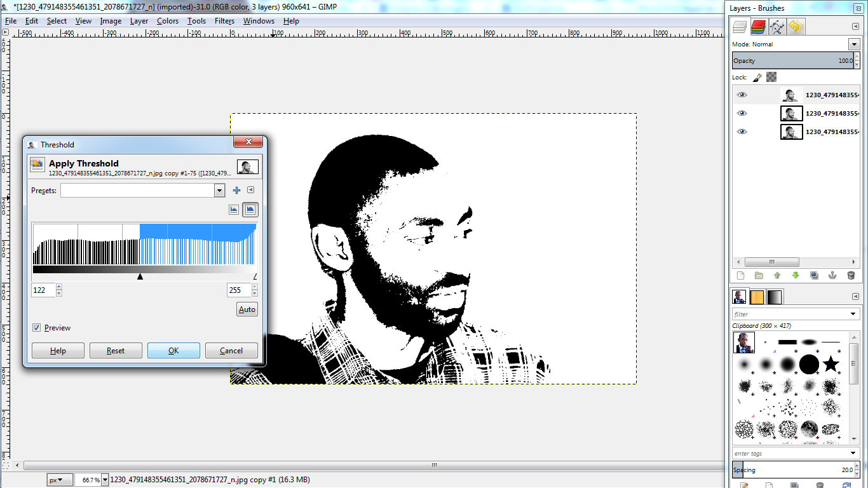Switch histogram to logarithmic view icon

pyautogui.click(x=250, y=210)
